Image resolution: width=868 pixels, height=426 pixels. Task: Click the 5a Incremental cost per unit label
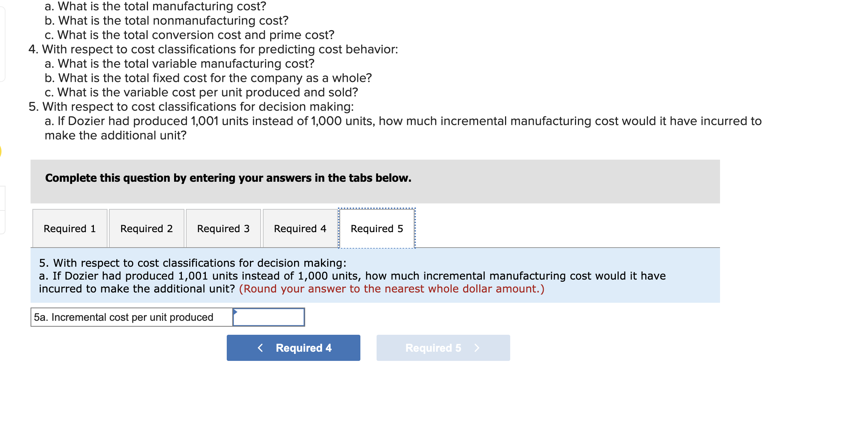[x=123, y=317]
